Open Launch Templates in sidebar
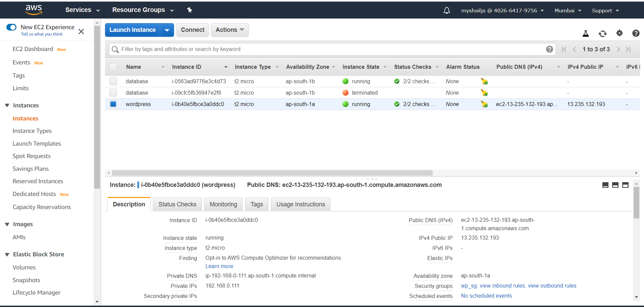The height and width of the screenshot is (307, 644). point(37,144)
